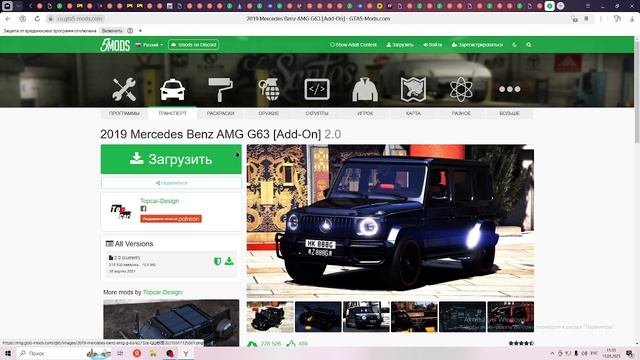Select the РАЗНОЕ tab
640x360 pixels.
(x=461, y=113)
